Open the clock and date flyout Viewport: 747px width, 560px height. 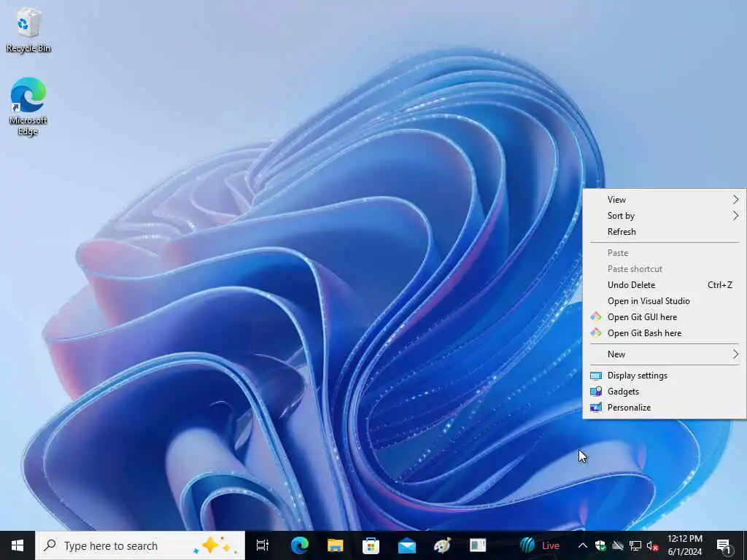pyautogui.click(x=684, y=545)
